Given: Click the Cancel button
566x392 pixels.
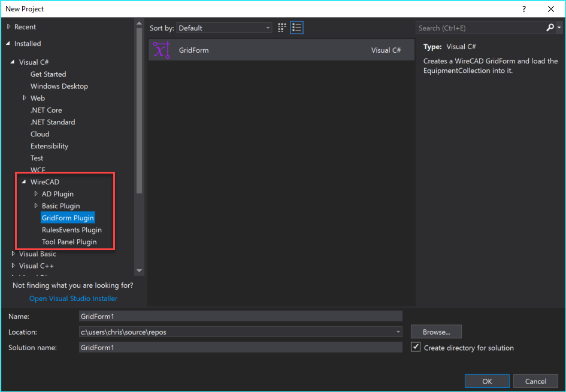Looking at the screenshot, I should click(x=535, y=381).
